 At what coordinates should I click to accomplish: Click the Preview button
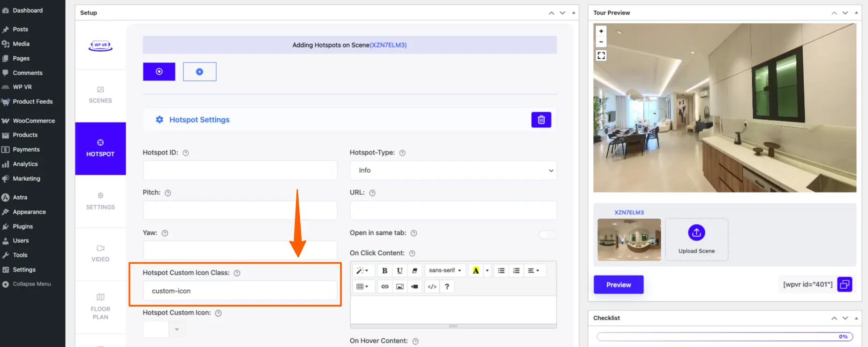pyautogui.click(x=619, y=285)
